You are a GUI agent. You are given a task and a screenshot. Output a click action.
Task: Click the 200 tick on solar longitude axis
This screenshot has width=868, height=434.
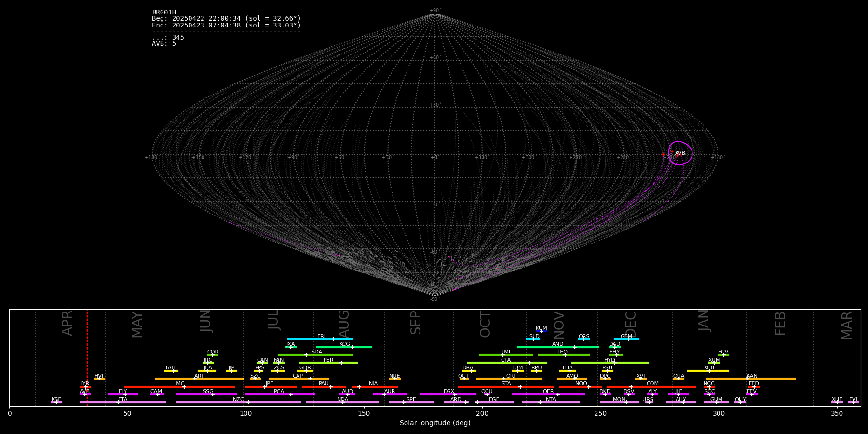482,413
